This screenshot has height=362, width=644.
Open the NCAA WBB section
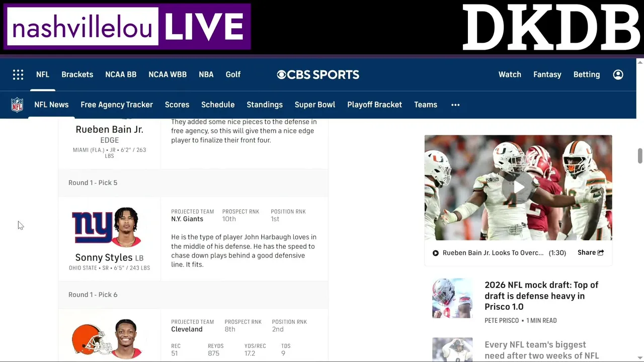[168, 74]
